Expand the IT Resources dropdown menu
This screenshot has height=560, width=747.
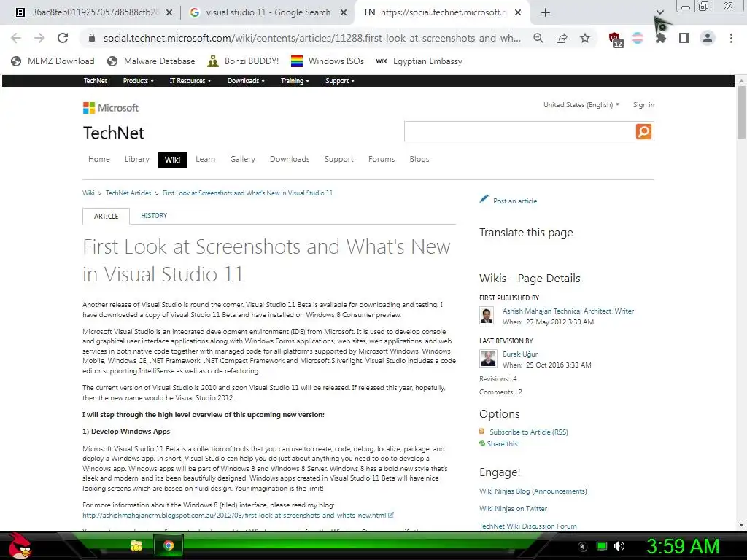tap(190, 81)
